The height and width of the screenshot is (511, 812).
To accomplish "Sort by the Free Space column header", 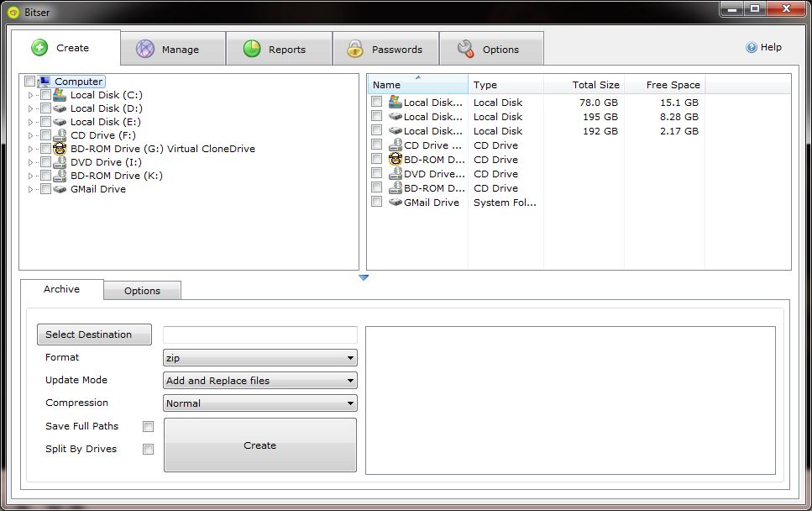I will point(665,85).
